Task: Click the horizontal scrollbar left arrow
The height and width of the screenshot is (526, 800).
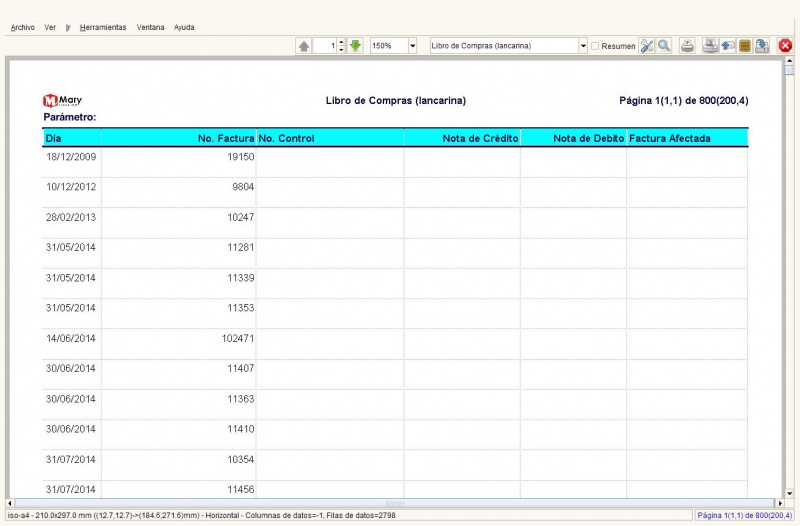Action: pyautogui.click(x=10, y=503)
